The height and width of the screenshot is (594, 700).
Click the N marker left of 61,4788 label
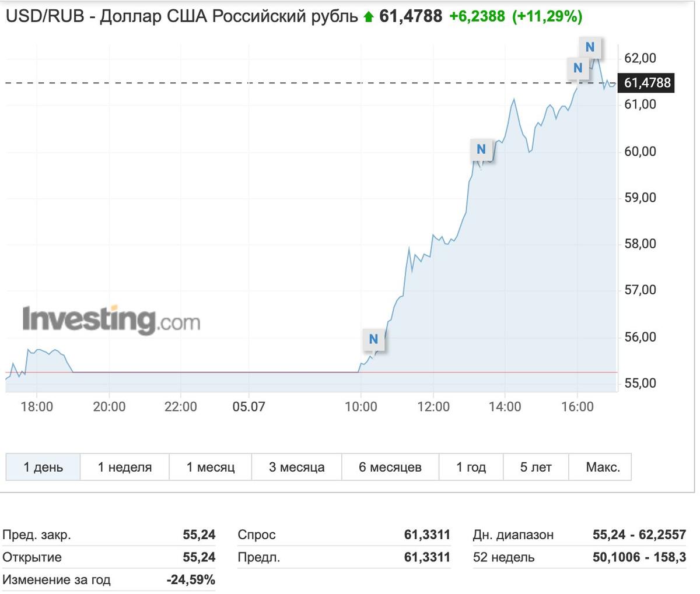[577, 68]
